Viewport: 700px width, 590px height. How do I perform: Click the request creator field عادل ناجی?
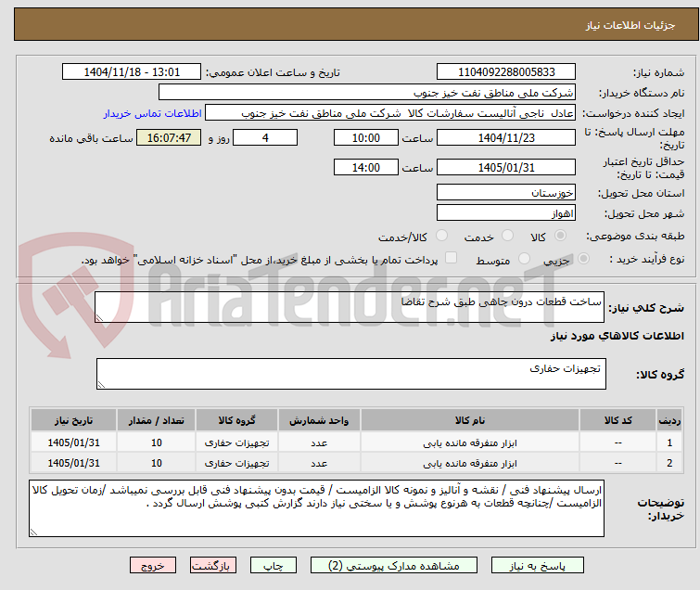click(x=390, y=113)
